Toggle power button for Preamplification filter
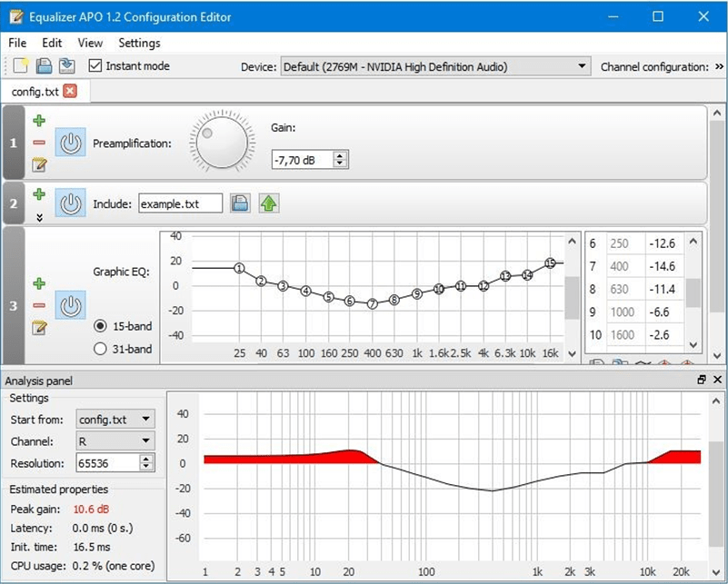Screen dimensions: 728x584 click(71, 143)
